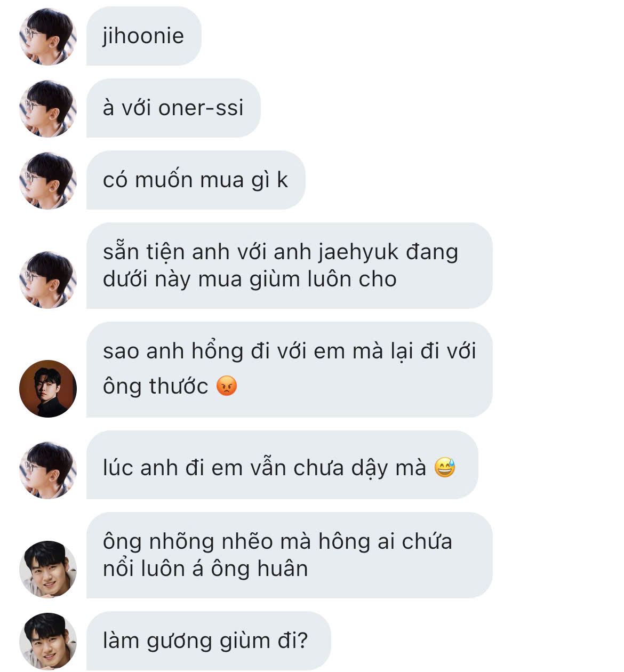Click message "ông nhõng nhẽo mà hông ai"
The image size is (624, 672).
pyautogui.click(x=289, y=555)
